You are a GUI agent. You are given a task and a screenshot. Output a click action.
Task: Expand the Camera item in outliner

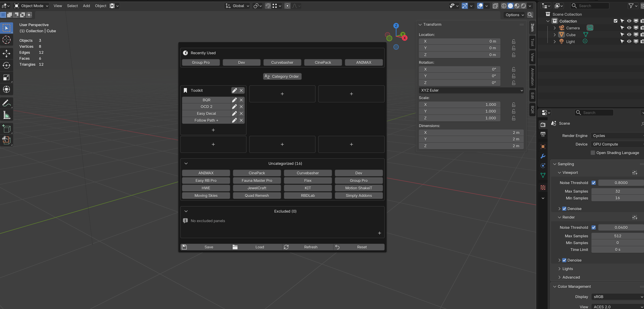(x=555, y=28)
